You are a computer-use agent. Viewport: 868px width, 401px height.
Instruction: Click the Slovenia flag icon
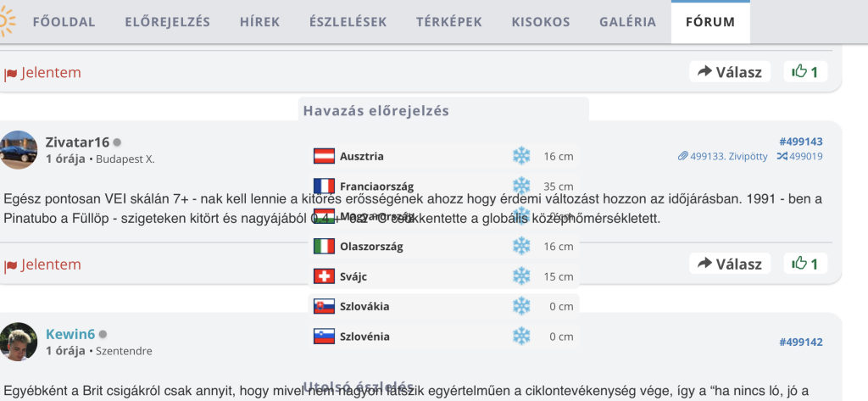[x=324, y=336]
